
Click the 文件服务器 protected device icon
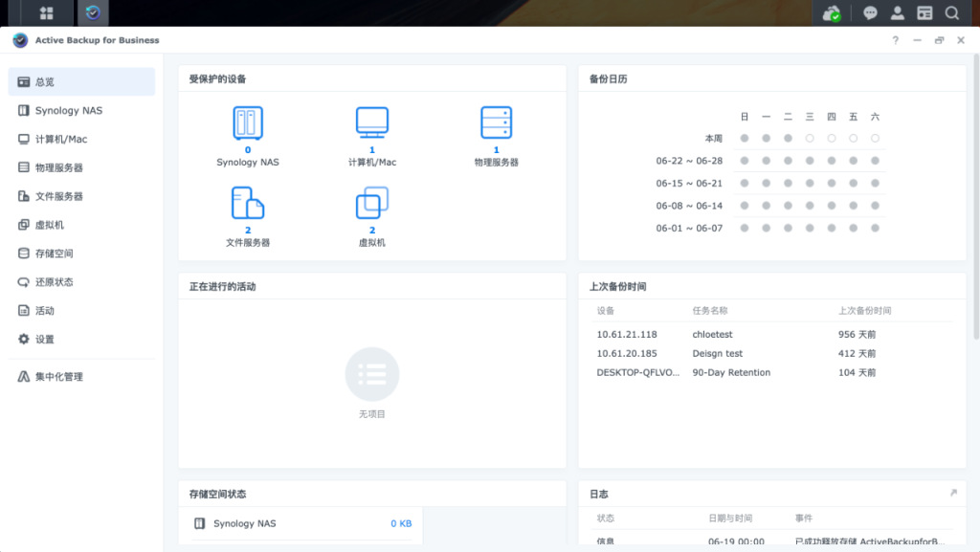[x=248, y=203]
